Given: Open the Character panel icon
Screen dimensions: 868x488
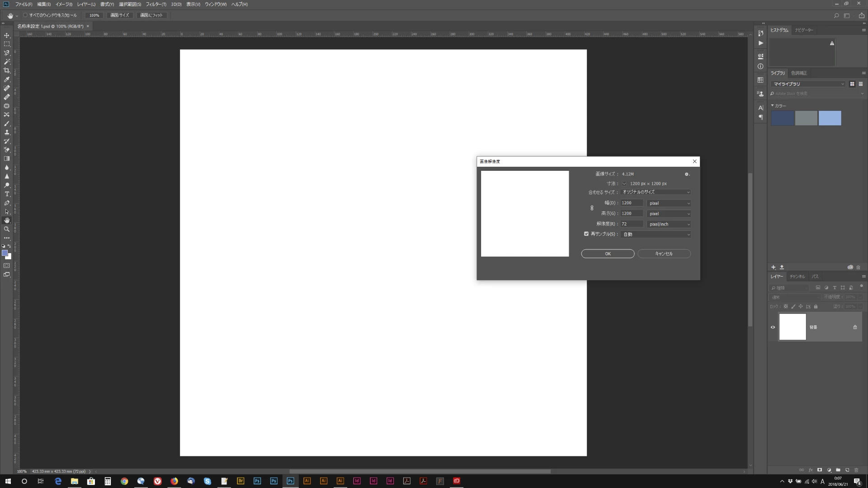Looking at the screenshot, I should click(x=761, y=108).
